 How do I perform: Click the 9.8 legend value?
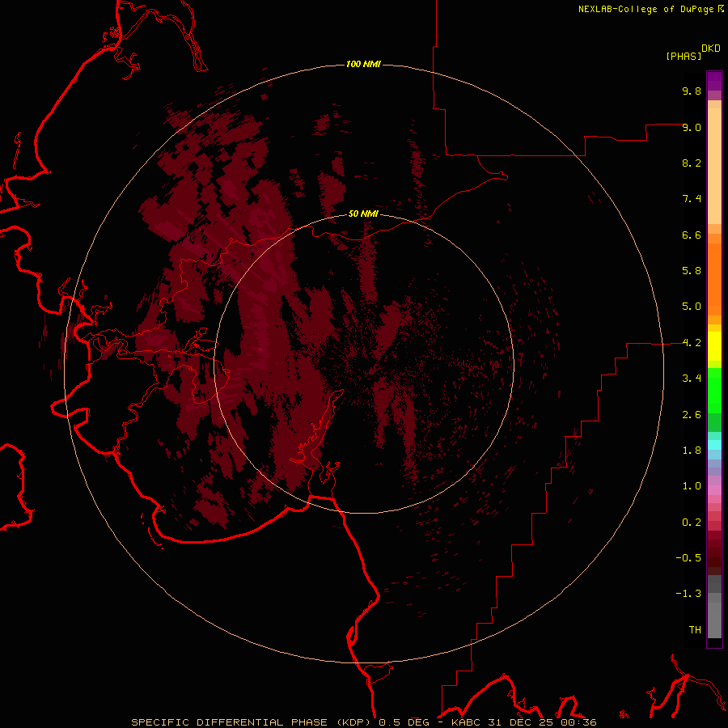[x=692, y=91]
